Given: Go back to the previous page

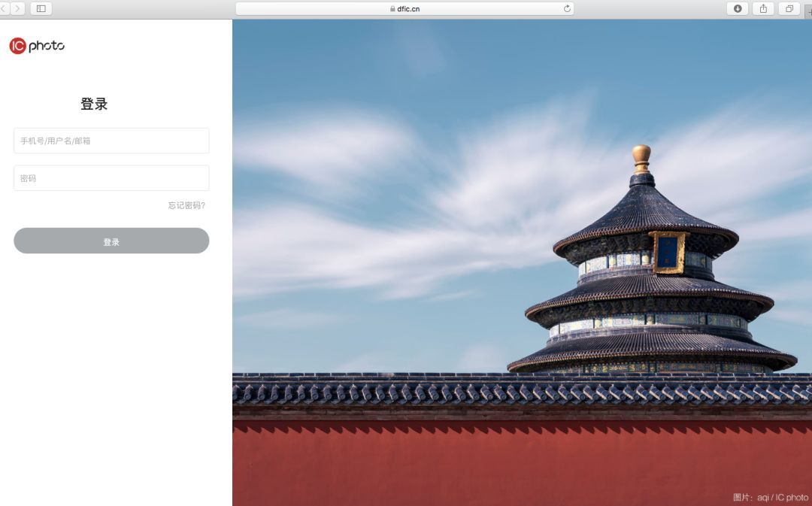Looking at the screenshot, I should [x=4, y=8].
